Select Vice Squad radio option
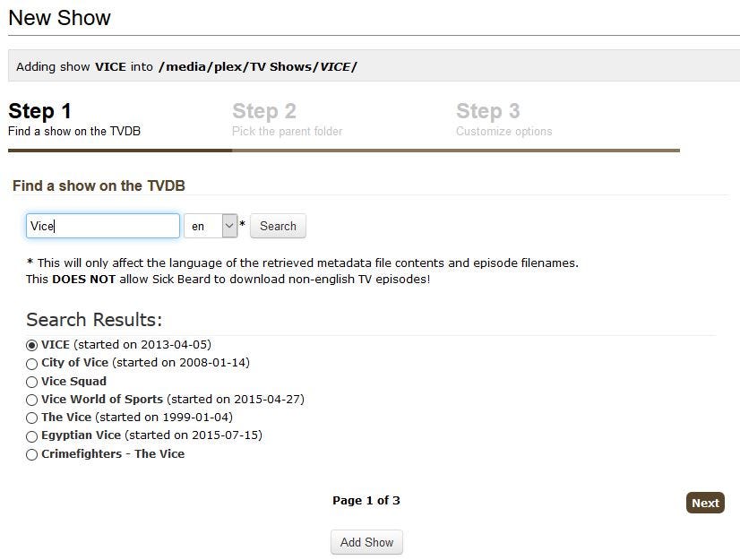This screenshot has height=560, width=740. (32, 382)
